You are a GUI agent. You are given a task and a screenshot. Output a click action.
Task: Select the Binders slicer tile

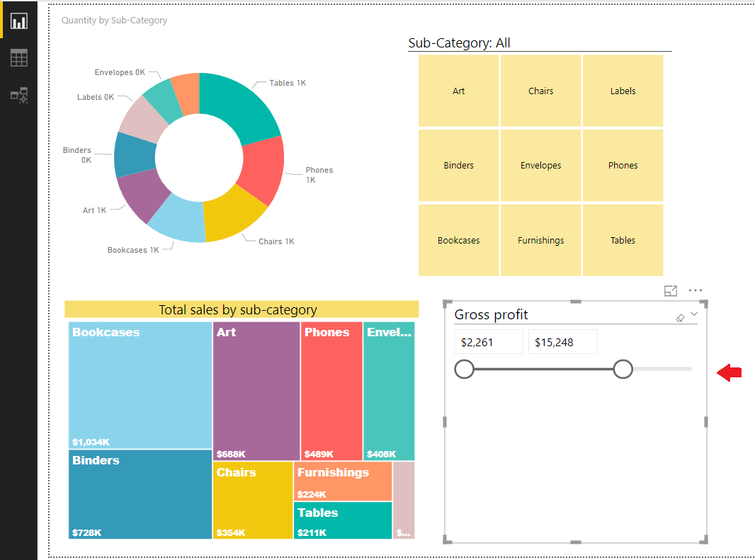click(x=458, y=165)
